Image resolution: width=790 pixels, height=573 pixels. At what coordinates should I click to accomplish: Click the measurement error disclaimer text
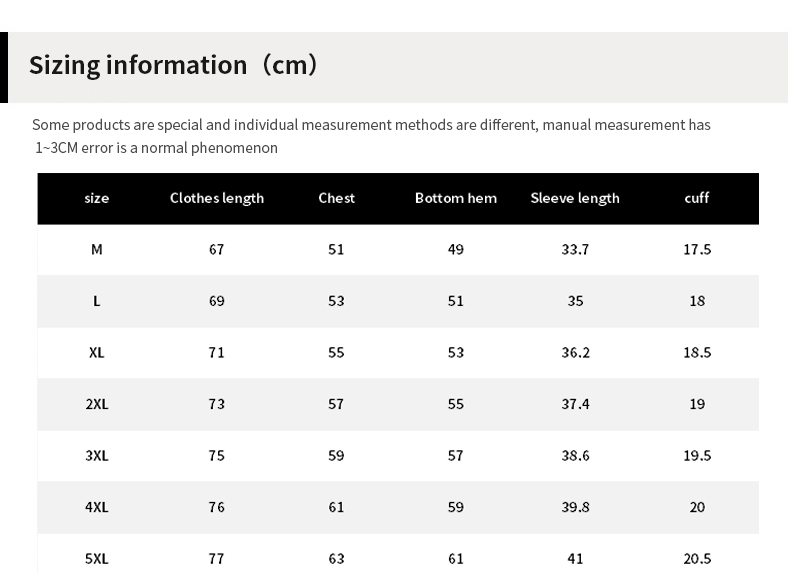[x=371, y=136]
